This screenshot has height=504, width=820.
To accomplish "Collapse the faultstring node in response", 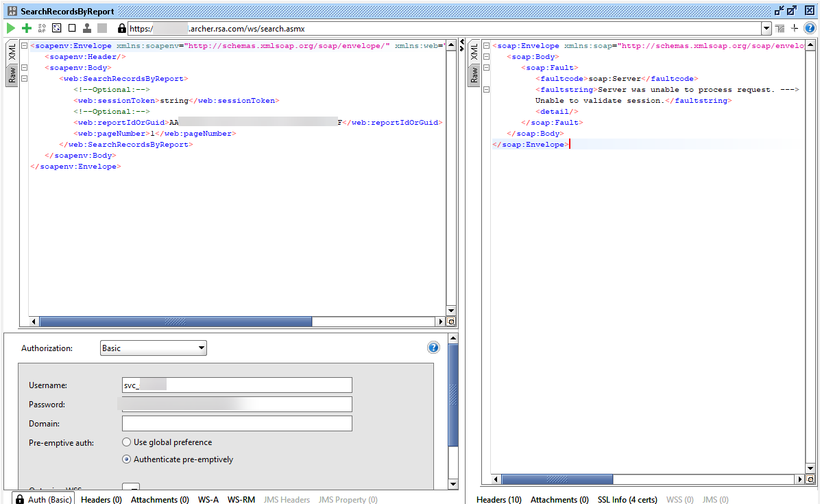I will [486, 89].
